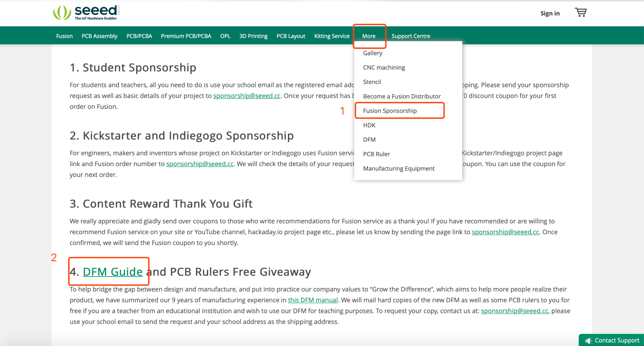644x346 pixels.
Task: Expand the More menu in navbar
Action: (x=368, y=36)
